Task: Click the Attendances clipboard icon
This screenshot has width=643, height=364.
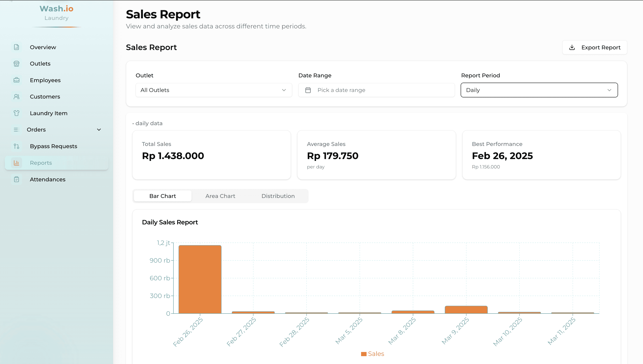Action: 16,179
